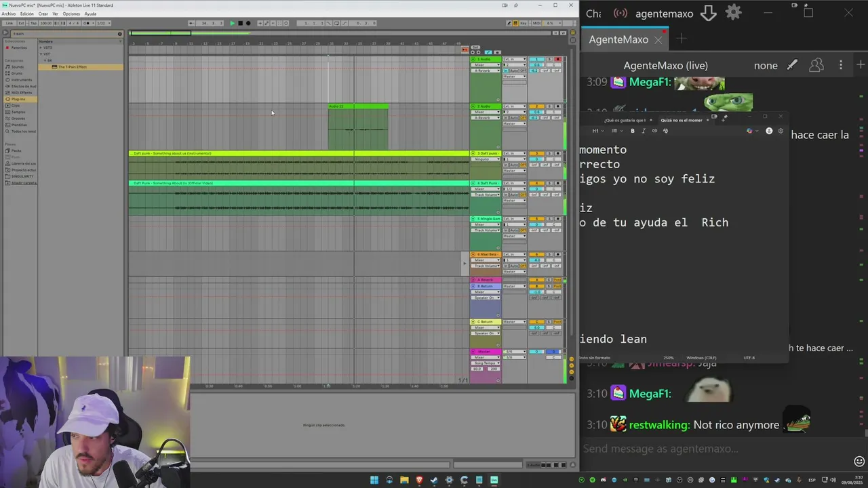
Task: Set 1 Audio monitoring to Auto
Action: tap(514, 70)
